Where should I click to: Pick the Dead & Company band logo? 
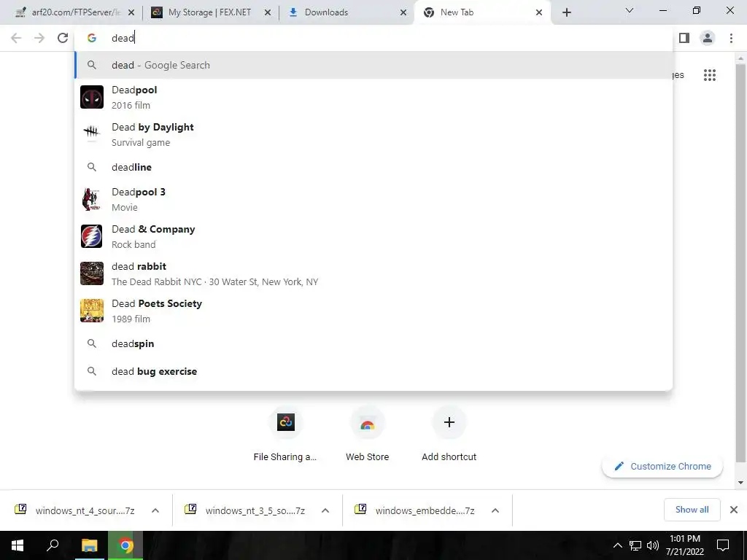92,236
